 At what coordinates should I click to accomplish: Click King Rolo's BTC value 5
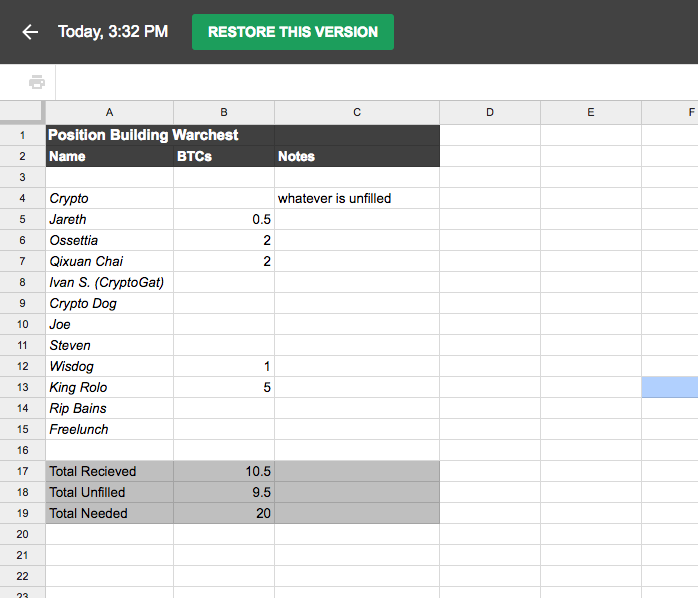(x=223, y=387)
